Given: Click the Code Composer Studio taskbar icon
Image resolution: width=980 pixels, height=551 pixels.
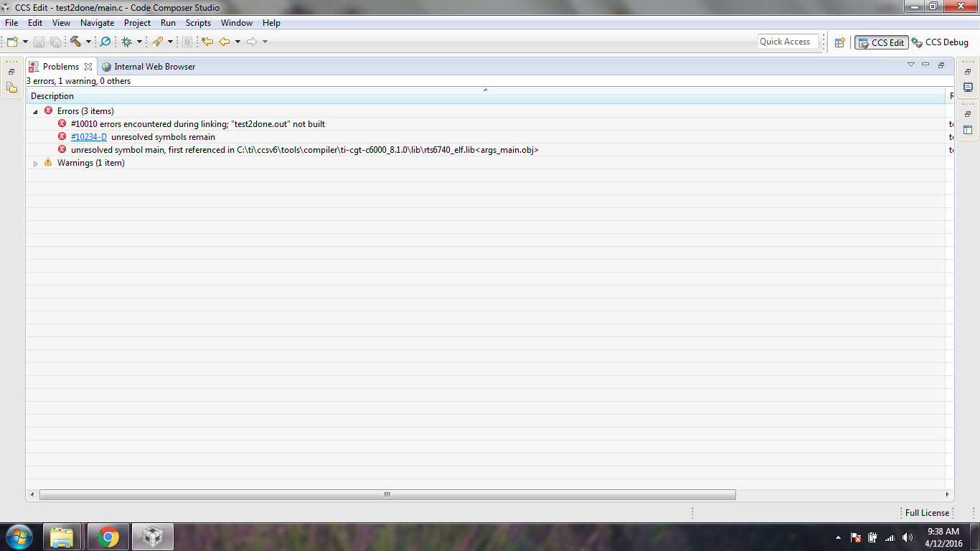Looking at the screenshot, I should tap(152, 537).
